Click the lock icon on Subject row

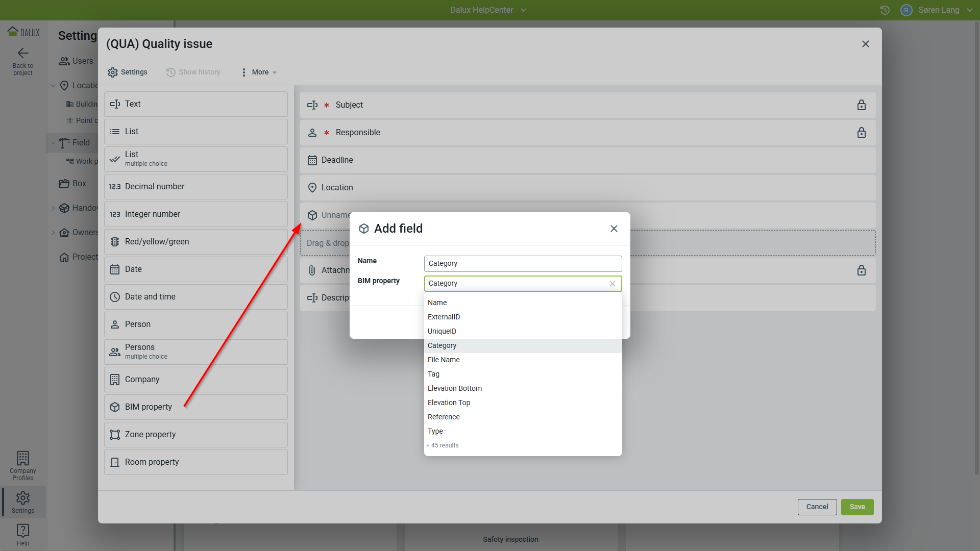pos(862,105)
